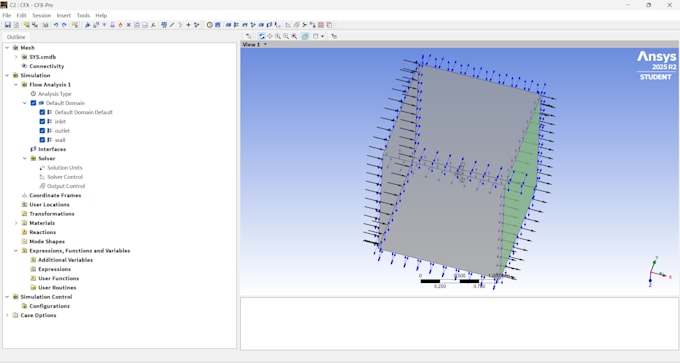Click the Transformations node icon

[x=24, y=214]
